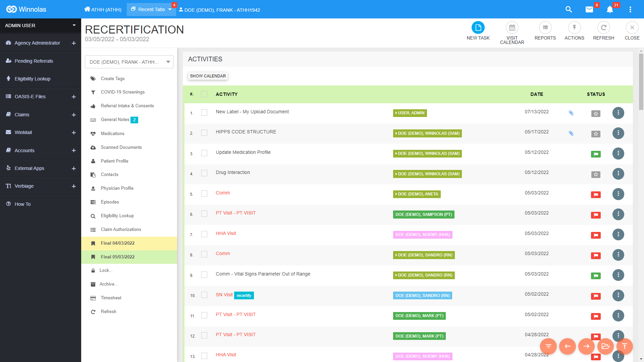
Task: Check the box for row 11 PT Visit
Action: tap(204, 315)
